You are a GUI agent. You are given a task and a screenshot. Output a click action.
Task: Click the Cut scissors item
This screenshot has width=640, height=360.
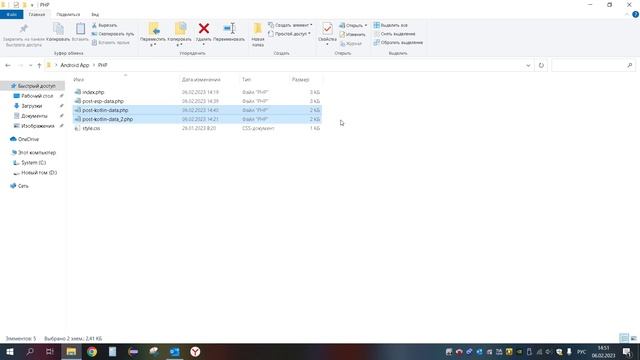[104, 25]
